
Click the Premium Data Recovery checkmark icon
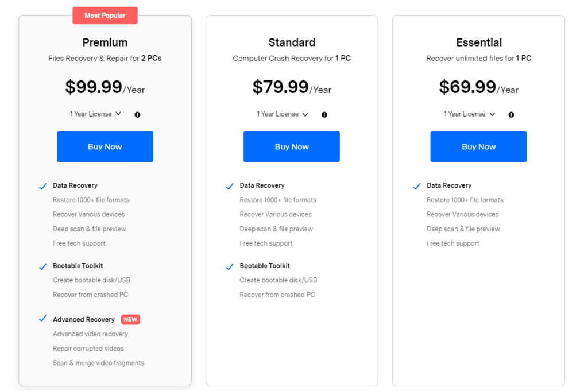tap(42, 187)
